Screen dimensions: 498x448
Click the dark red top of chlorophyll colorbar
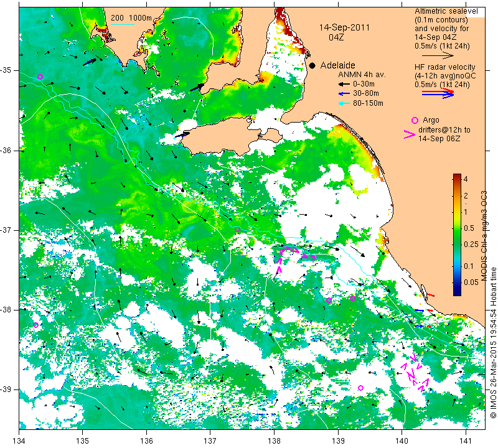(457, 176)
